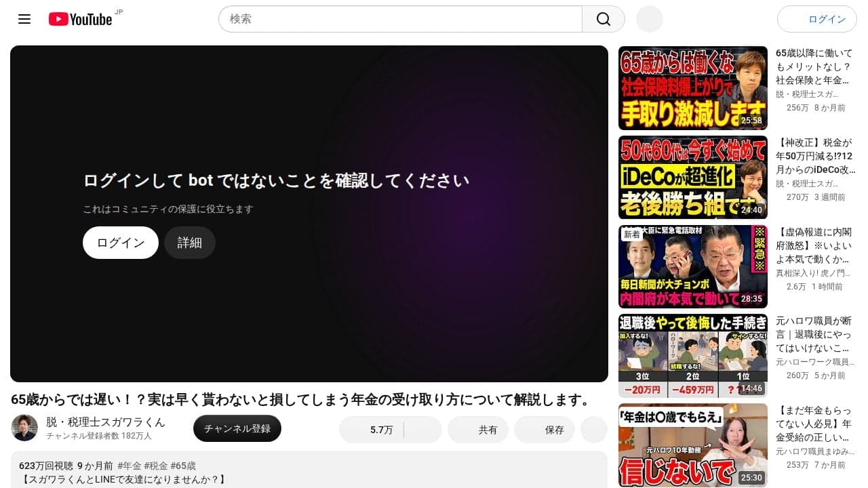Click the ログイン button in the top header
Screen dimensions: 868x488
[818, 19]
